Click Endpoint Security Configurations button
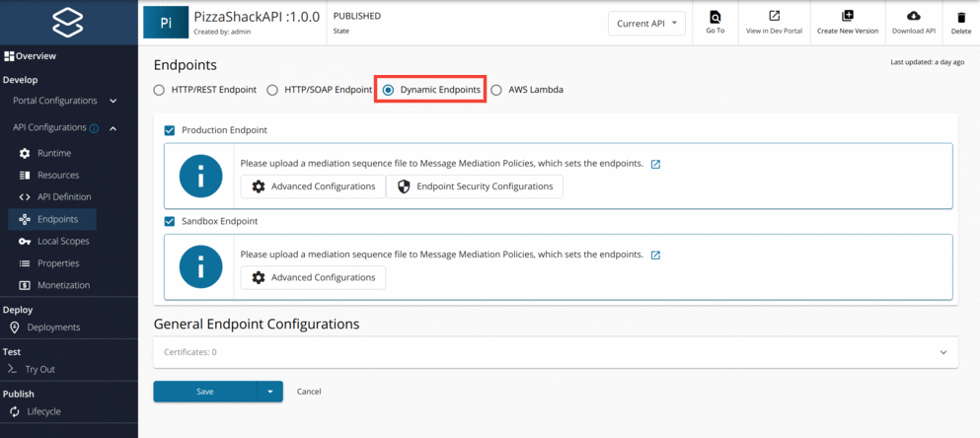Screen dimensions: 980x438 pyautogui.click(x=474, y=186)
